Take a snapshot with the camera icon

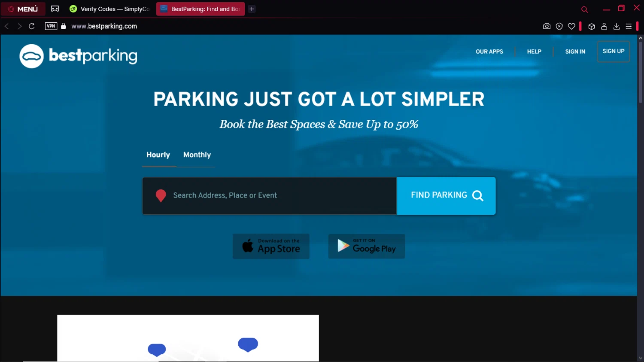547,26
